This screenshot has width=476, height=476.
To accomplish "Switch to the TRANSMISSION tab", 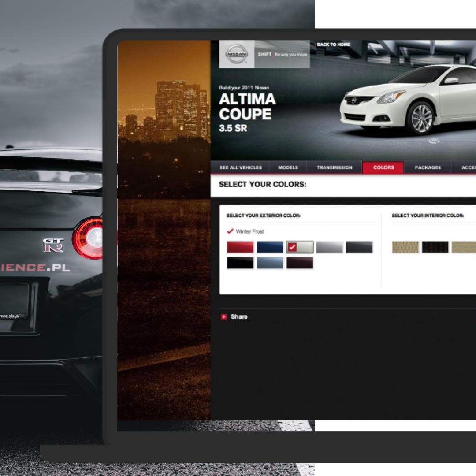I will [x=335, y=167].
